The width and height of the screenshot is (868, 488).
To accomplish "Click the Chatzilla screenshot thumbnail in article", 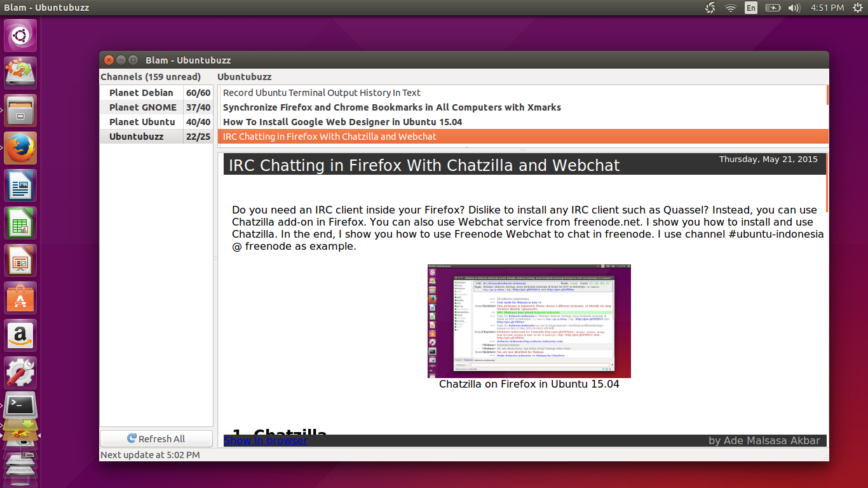I will pos(529,321).
